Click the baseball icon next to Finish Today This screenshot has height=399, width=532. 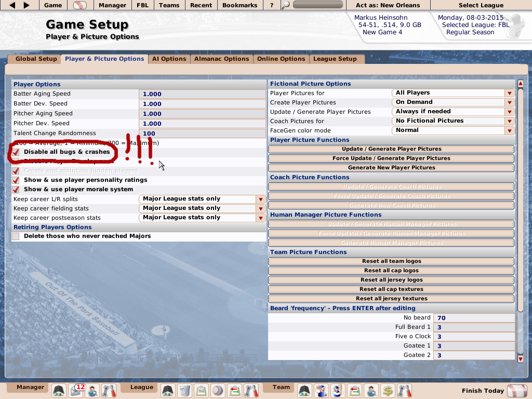click(518, 390)
